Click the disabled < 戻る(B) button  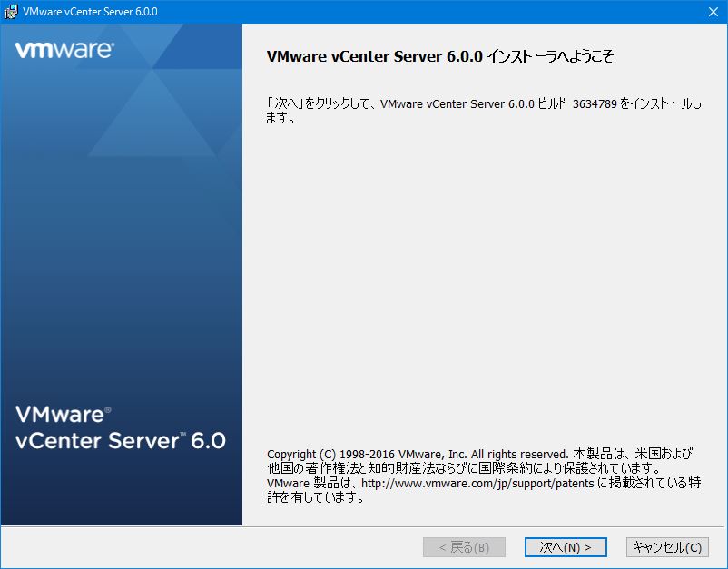tap(464, 547)
